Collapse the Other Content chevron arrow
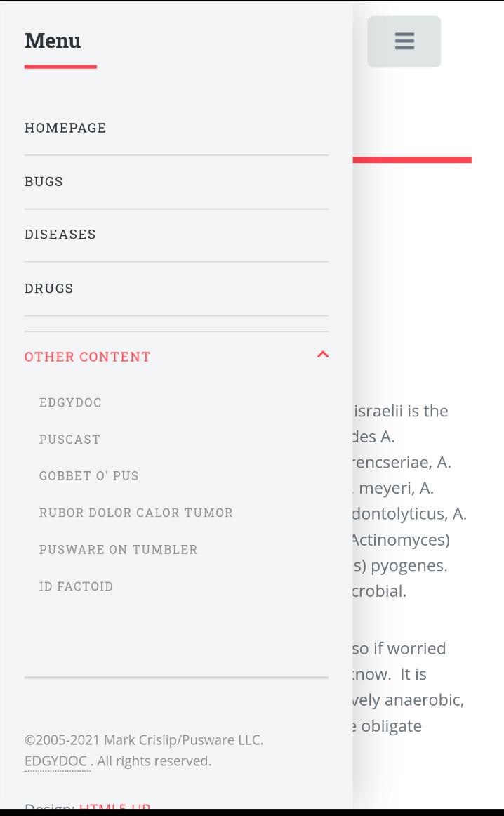This screenshot has width=504, height=816. (x=323, y=355)
